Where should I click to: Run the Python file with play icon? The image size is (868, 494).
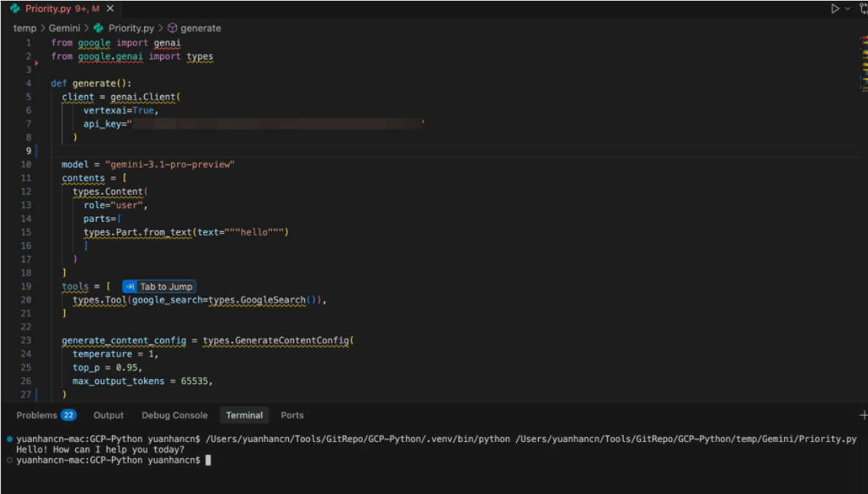[x=835, y=9]
